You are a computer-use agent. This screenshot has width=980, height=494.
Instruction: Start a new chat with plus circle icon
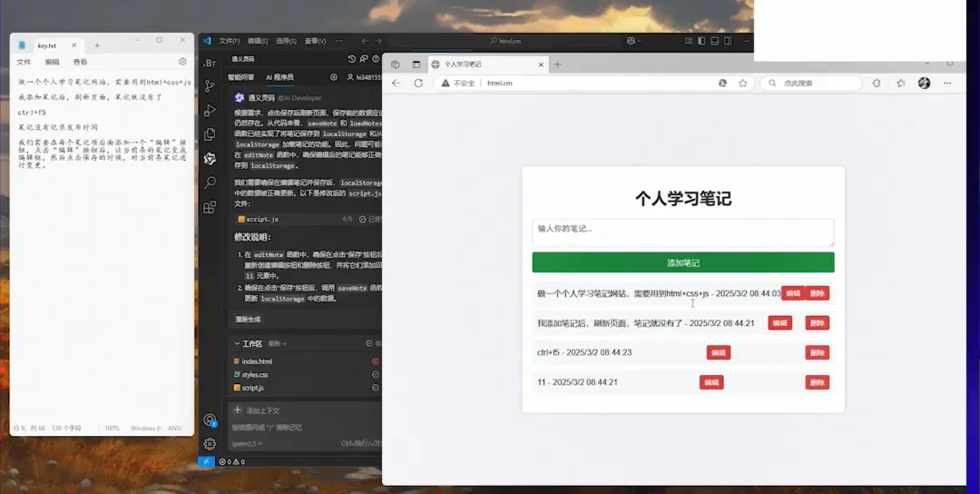334,77
